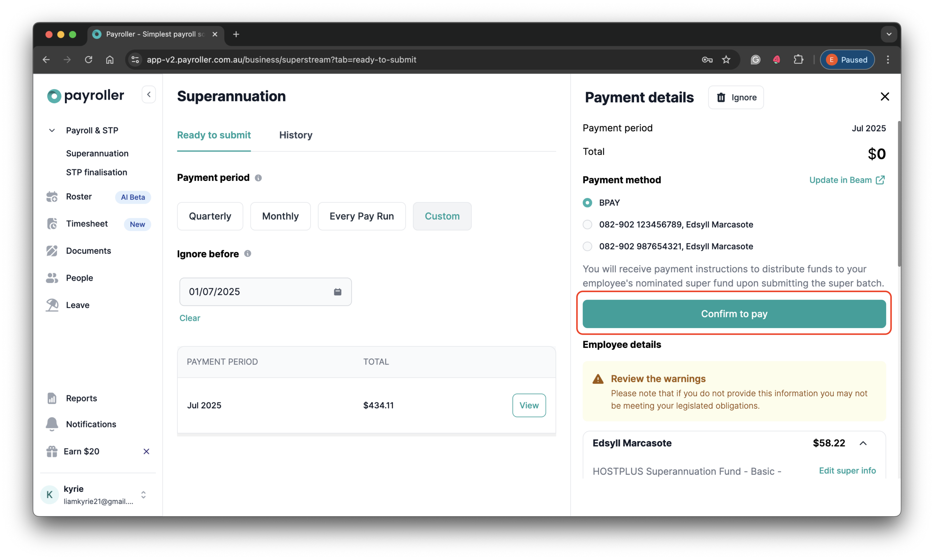Viewport: 934px width, 560px height.
Task: Click the $58.22 employee amount
Action: point(829,443)
